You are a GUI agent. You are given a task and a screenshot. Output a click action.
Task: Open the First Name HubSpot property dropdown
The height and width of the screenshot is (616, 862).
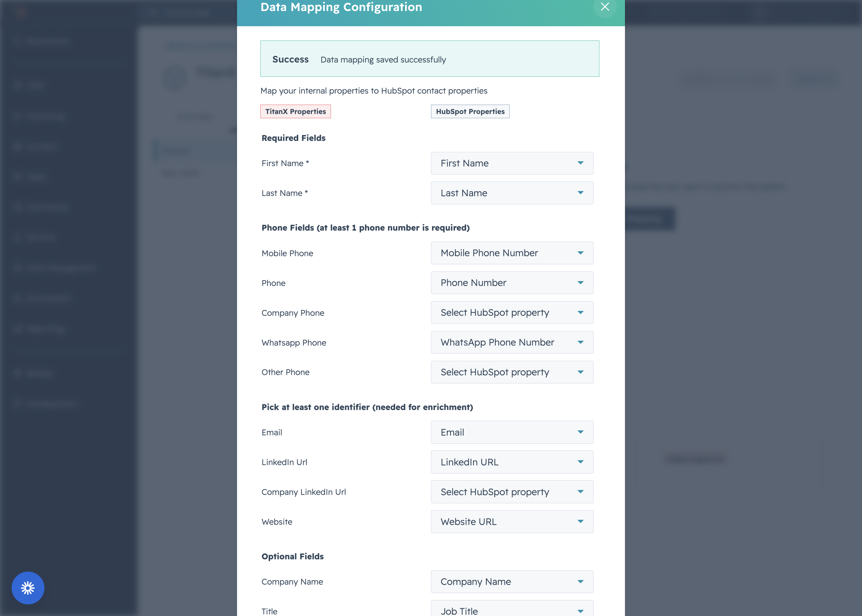(x=512, y=163)
